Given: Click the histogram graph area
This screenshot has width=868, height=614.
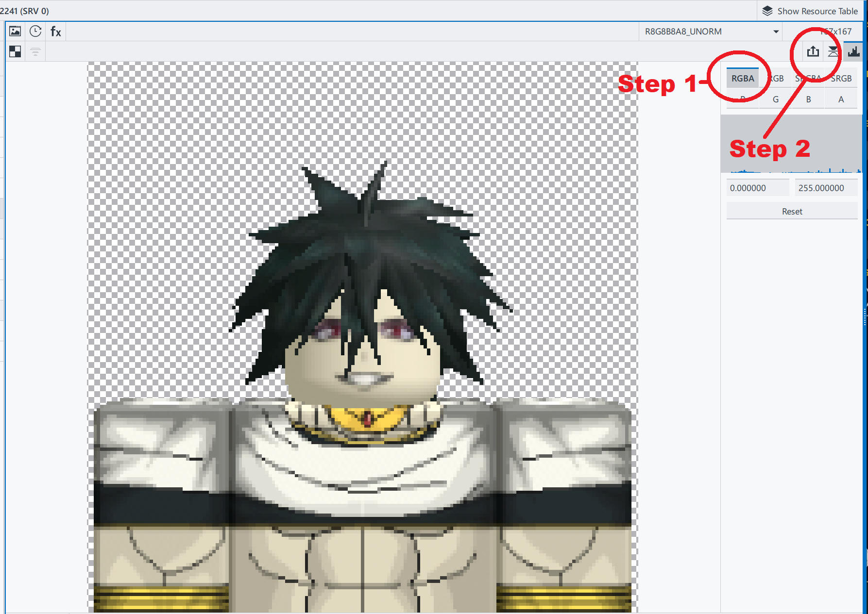Looking at the screenshot, I should point(791,144).
